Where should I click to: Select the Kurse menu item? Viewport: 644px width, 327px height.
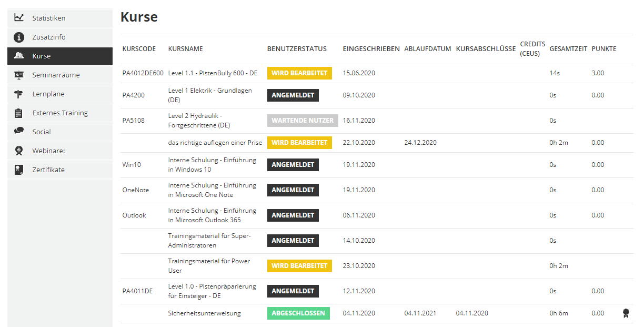tap(42, 56)
